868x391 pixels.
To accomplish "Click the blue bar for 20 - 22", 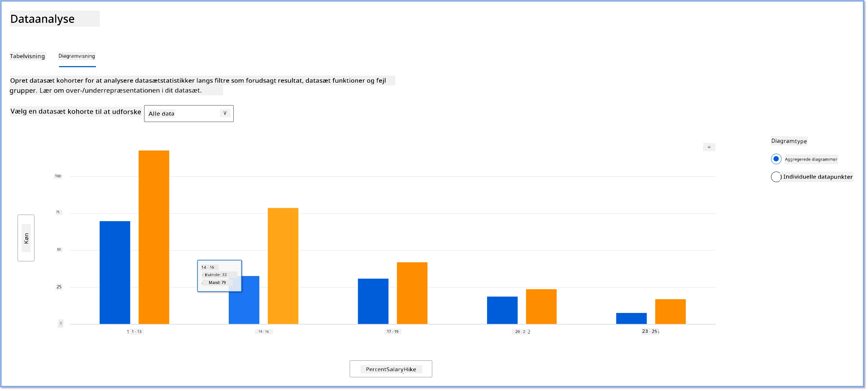I will [502, 310].
